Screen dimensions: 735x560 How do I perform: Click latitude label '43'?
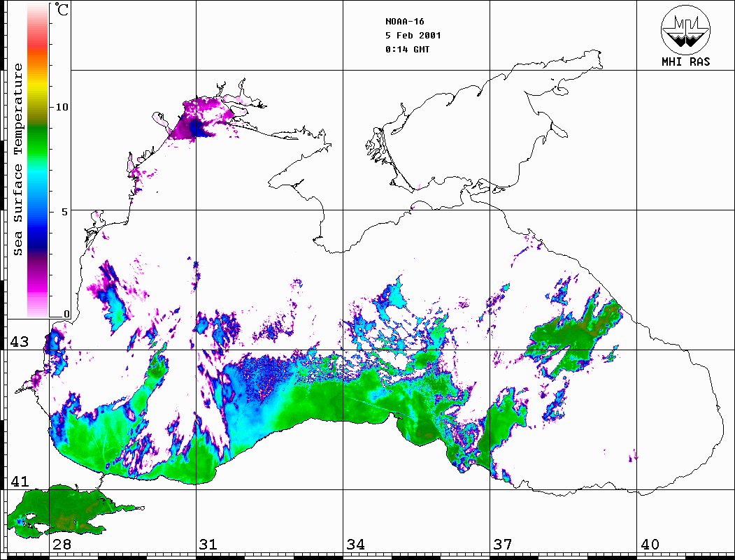click(x=19, y=342)
